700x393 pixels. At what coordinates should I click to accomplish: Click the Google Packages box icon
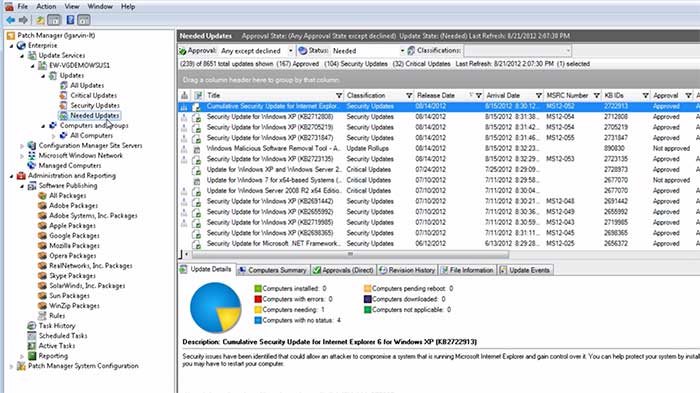[x=42, y=235]
